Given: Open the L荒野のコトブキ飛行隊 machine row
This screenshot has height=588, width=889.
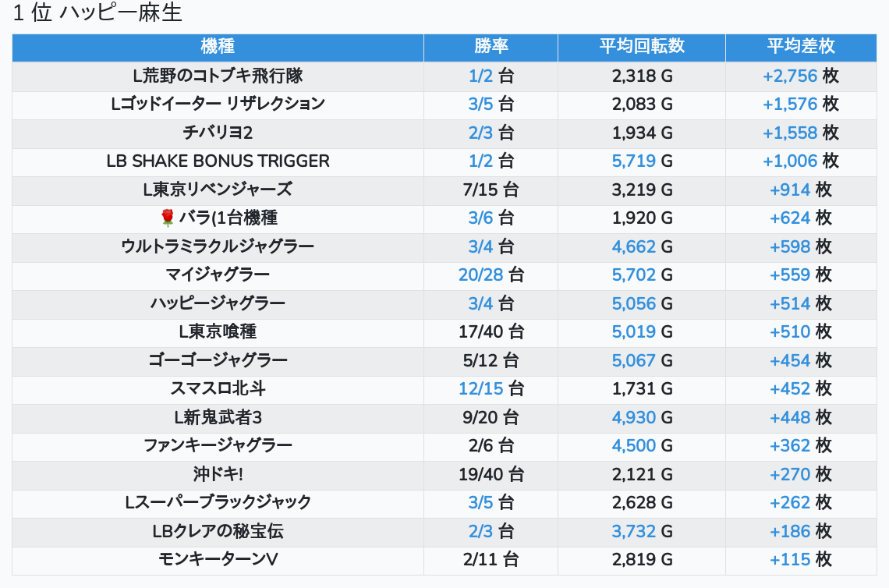Looking at the screenshot, I should 218,76.
